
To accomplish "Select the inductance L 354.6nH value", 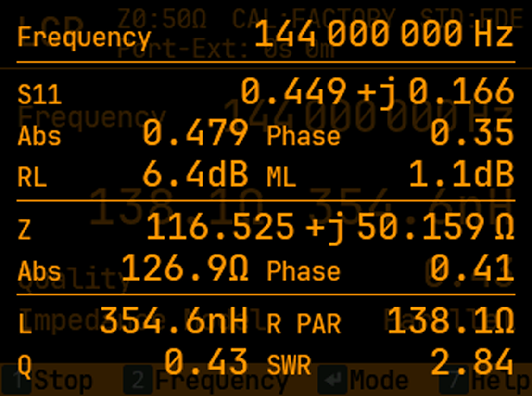I will [173, 321].
